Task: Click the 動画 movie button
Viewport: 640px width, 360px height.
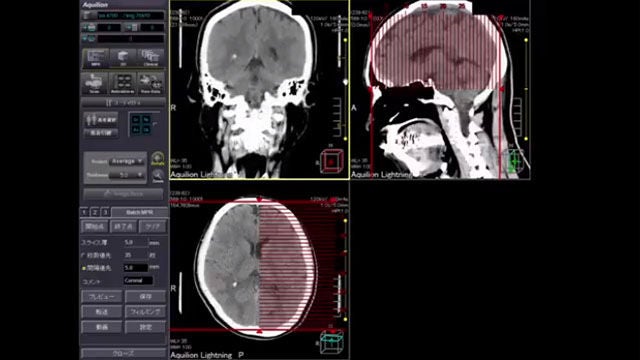Action: 102,327
